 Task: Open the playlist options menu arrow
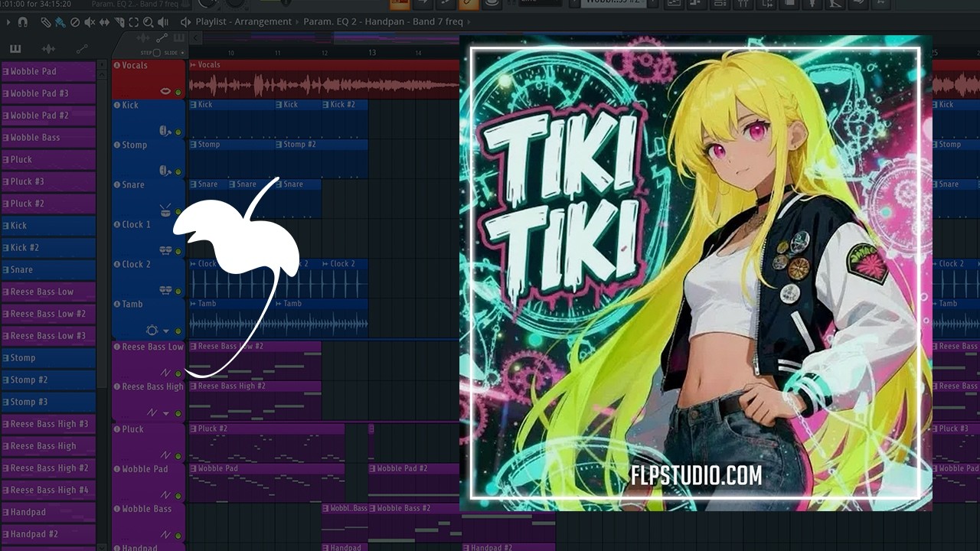pos(8,22)
